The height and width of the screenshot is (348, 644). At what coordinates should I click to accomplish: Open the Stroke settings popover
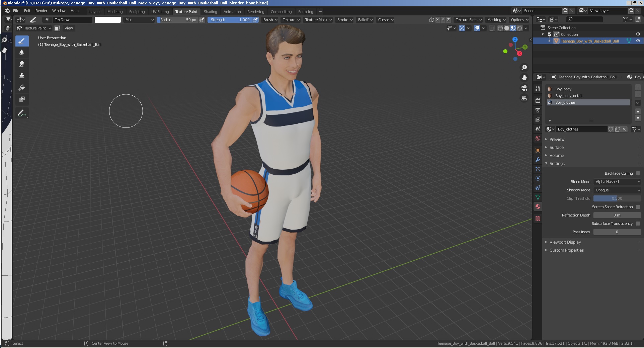coord(344,20)
